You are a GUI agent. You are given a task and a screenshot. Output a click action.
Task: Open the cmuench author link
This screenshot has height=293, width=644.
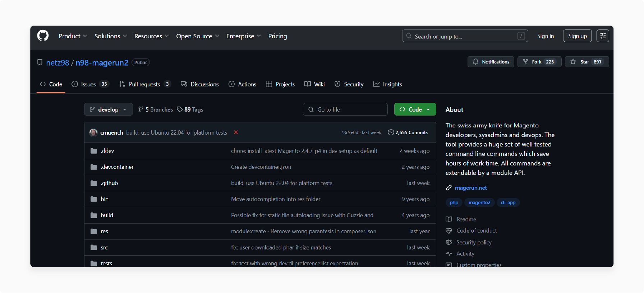(x=111, y=132)
